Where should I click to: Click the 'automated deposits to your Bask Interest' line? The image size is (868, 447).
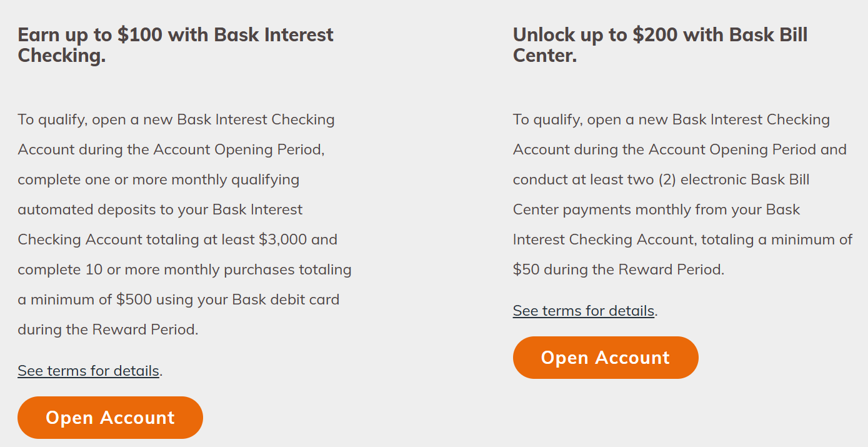click(160, 209)
